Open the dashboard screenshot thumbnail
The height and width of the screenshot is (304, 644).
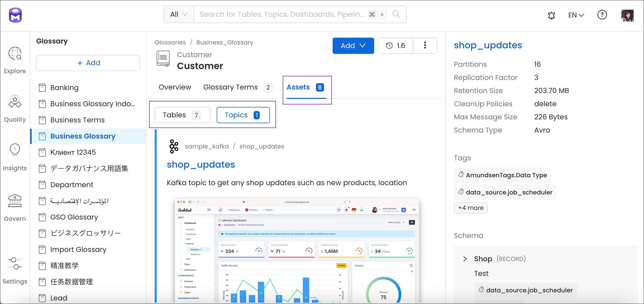click(297, 250)
